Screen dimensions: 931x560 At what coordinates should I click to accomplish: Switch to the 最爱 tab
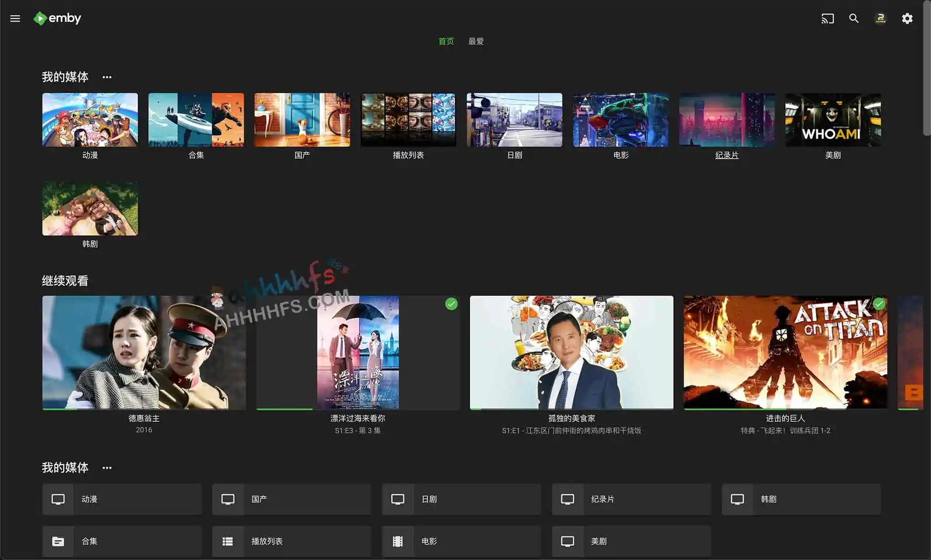476,41
